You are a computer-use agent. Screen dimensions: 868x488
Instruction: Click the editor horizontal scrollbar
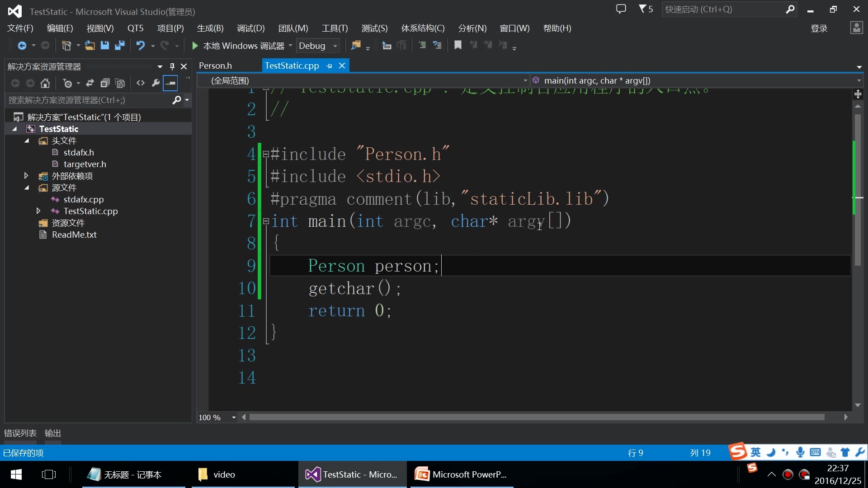(537, 417)
